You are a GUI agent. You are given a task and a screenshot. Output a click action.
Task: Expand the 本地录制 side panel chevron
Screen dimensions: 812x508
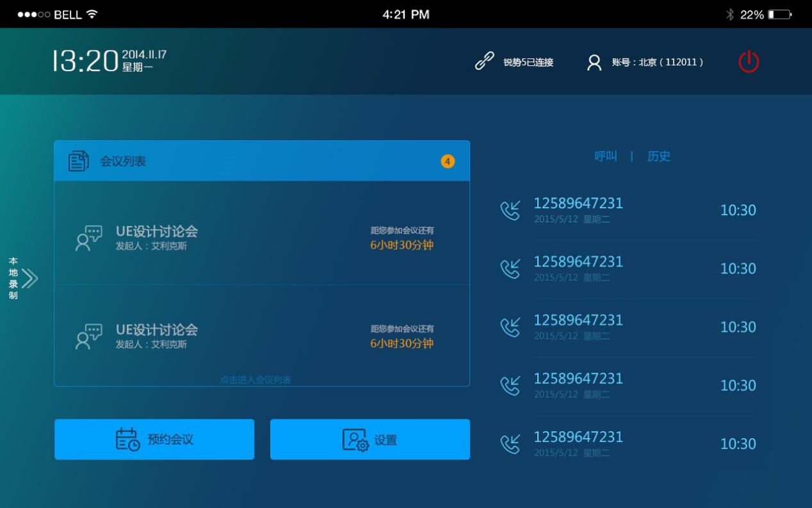click(x=30, y=279)
